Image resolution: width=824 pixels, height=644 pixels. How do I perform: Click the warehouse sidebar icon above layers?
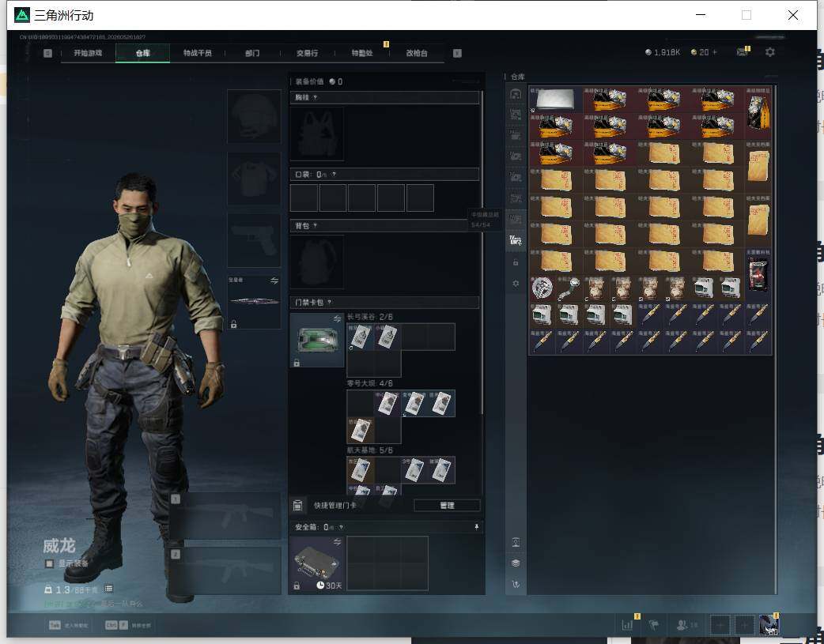[x=516, y=542]
